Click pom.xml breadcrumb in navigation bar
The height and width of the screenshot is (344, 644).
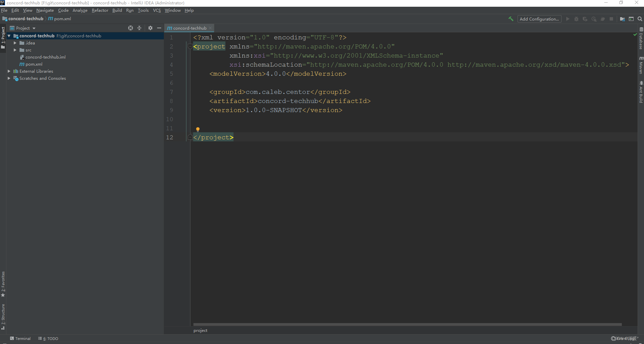click(60, 19)
